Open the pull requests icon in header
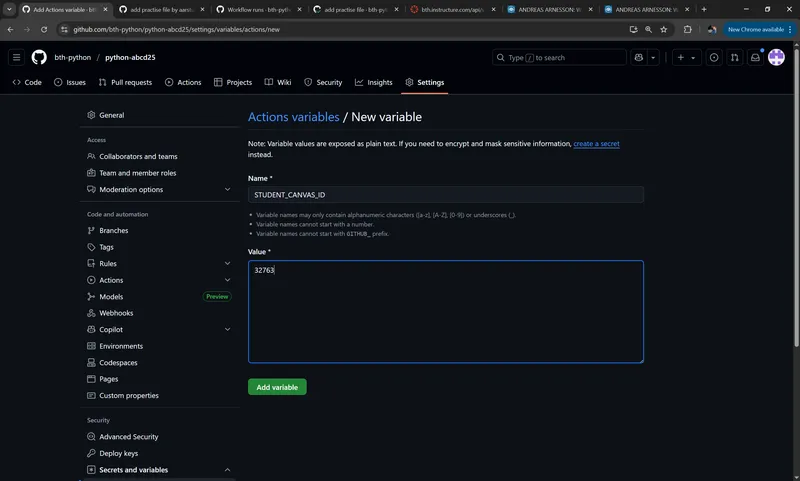800x481 pixels. click(x=734, y=58)
